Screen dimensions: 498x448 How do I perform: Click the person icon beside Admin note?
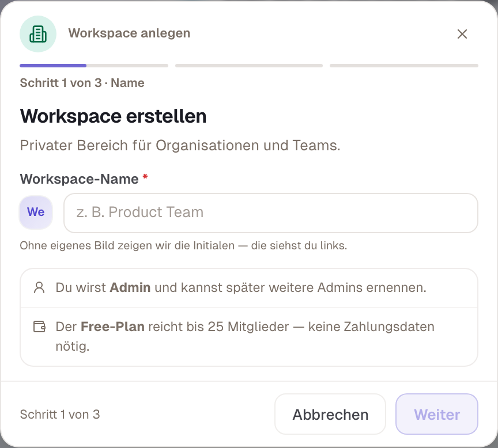click(39, 287)
